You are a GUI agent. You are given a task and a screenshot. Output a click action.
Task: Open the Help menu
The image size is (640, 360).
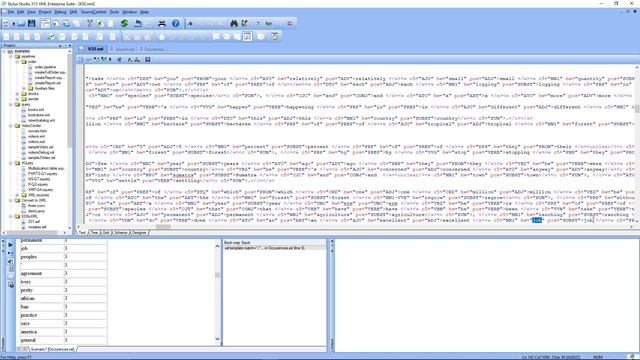[144, 12]
